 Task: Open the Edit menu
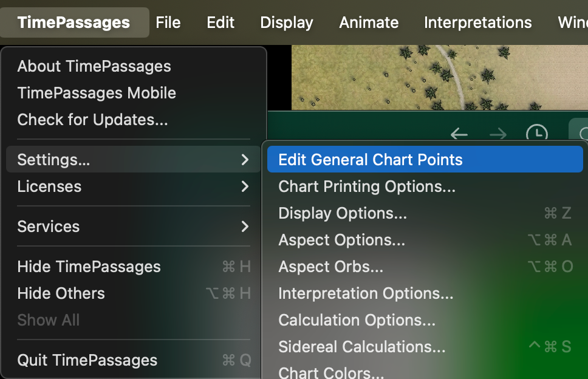click(220, 22)
